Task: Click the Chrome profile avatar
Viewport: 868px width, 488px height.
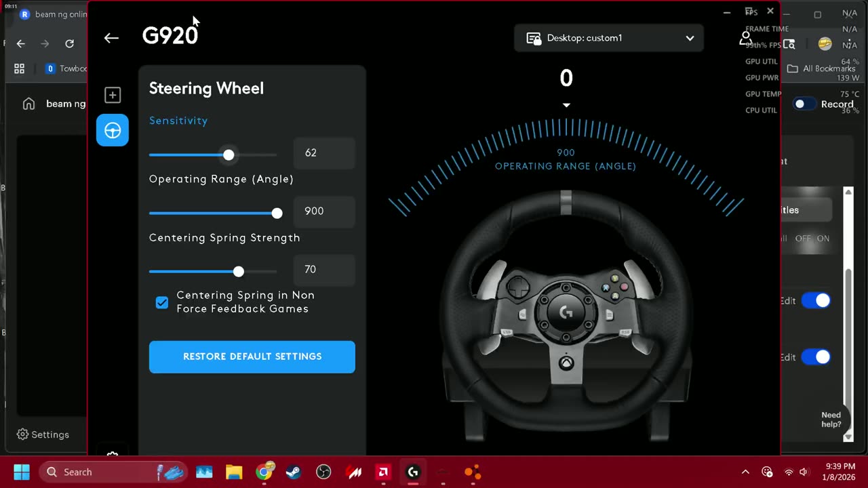Action: pyautogui.click(x=825, y=44)
